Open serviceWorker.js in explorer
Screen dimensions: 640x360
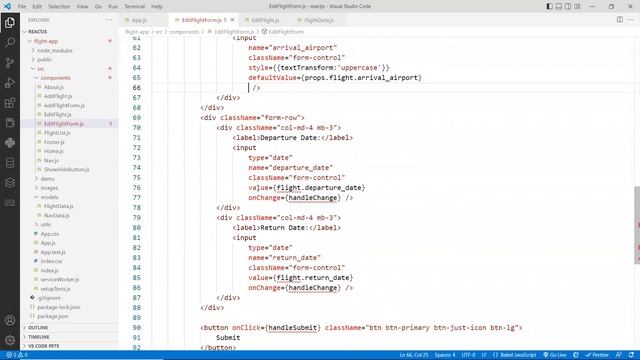click(60, 280)
